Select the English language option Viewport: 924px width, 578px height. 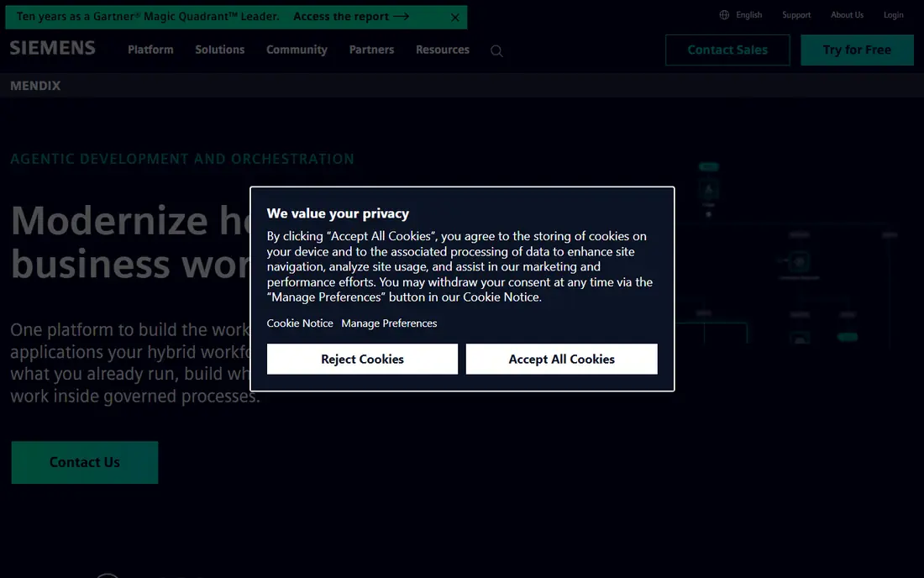point(749,15)
